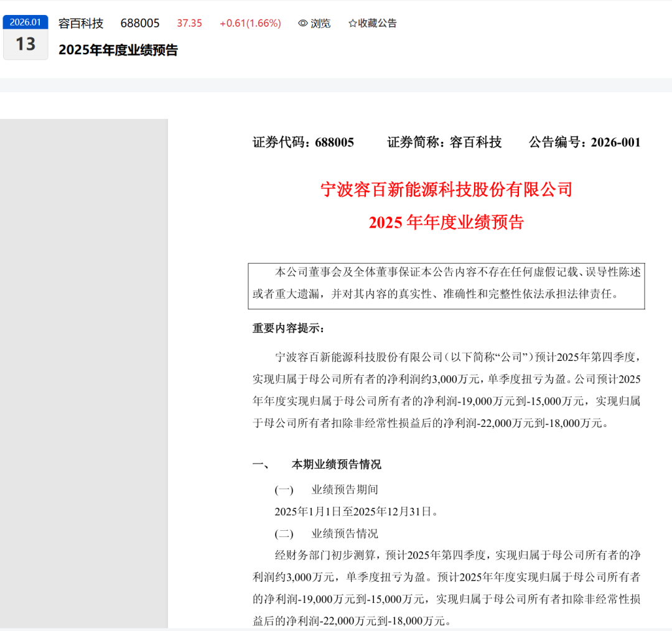Click the boxed board guarantee statement paragraph
672x631 pixels.
(x=447, y=286)
